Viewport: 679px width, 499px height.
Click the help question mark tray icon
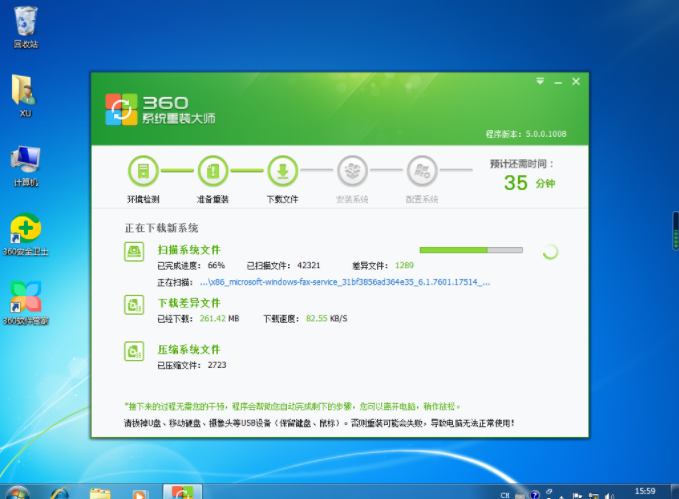click(x=535, y=495)
